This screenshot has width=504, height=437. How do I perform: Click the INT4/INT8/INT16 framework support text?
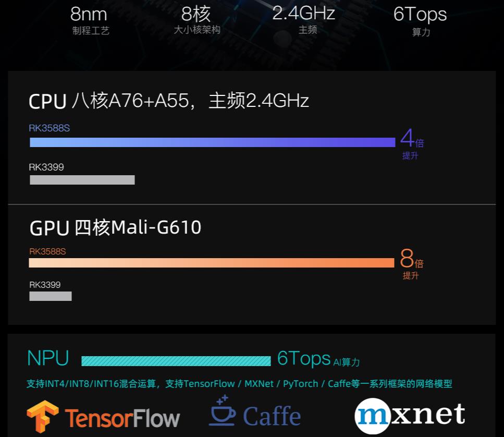tap(239, 384)
